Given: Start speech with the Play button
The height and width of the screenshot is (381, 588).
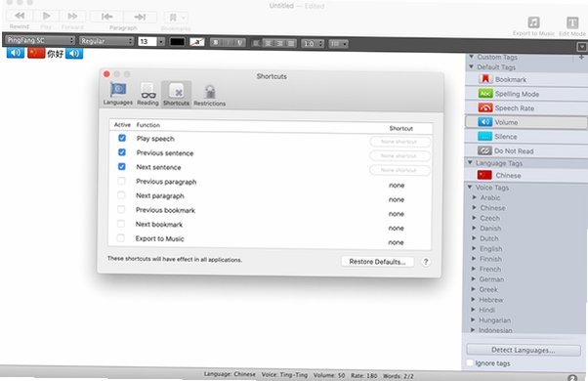Looking at the screenshot, I should (x=46, y=17).
